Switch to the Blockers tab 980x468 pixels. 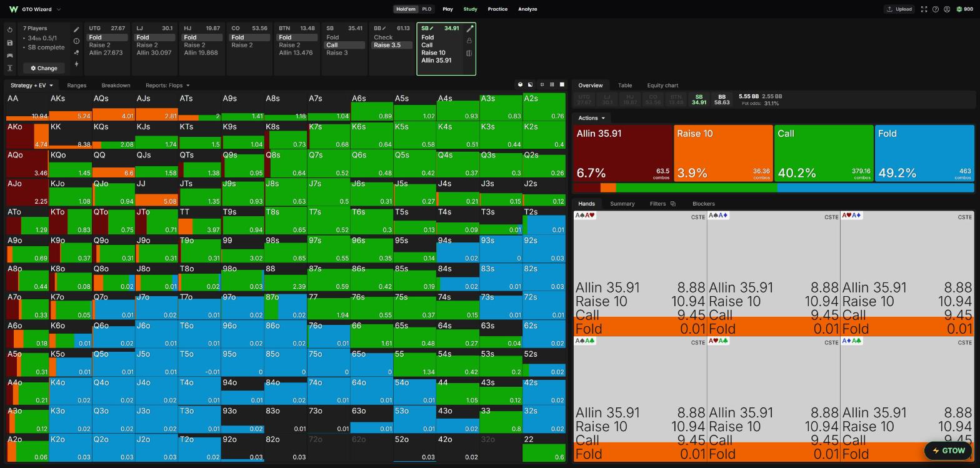click(x=703, y=204)
